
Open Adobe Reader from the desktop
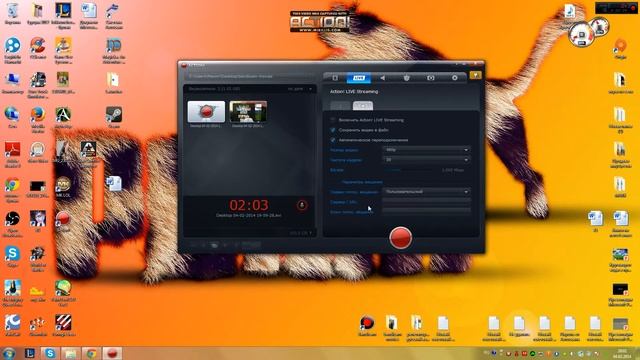(13, 154)
